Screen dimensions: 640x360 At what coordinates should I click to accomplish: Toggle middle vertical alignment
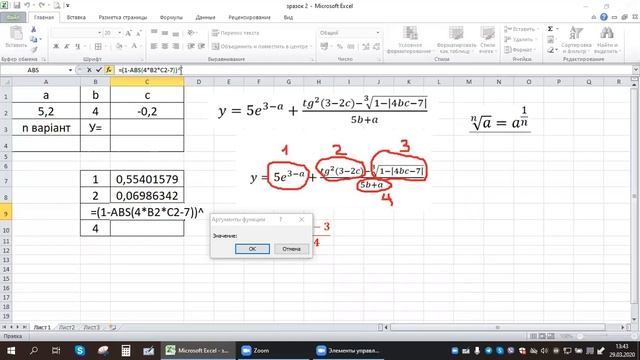164,32
